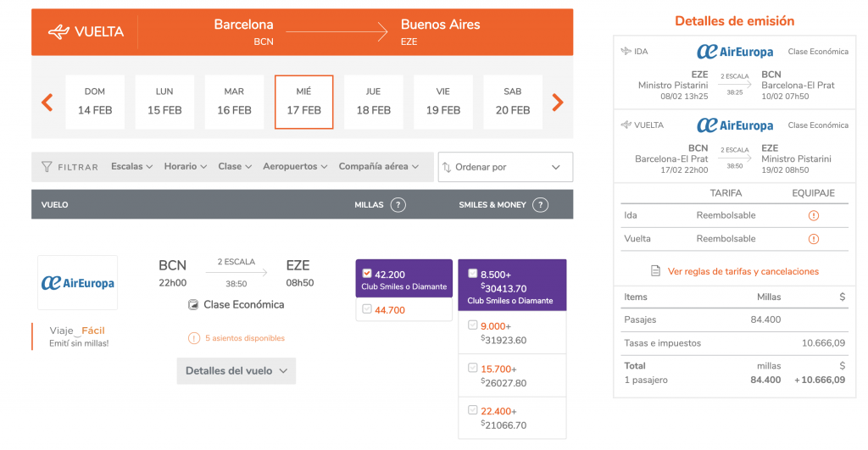Click the 38:50 duration in flight row

click(236, 284)
